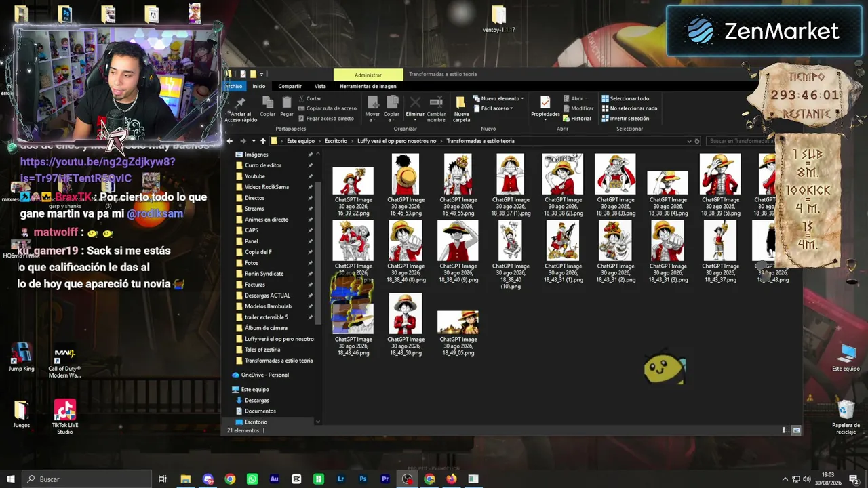Go back with the back arrow
The image size is (868, 488).
tap(229, 141)
